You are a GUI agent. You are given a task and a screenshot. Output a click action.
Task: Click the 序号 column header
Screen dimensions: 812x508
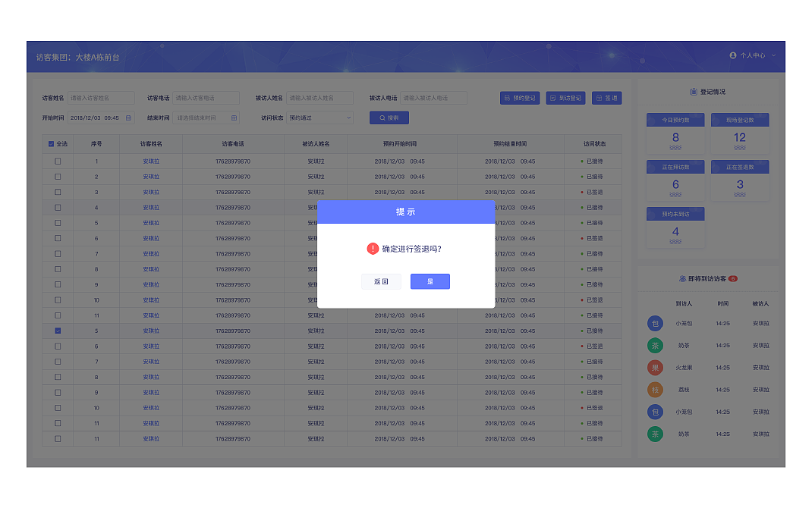click(x=96, y=144)
